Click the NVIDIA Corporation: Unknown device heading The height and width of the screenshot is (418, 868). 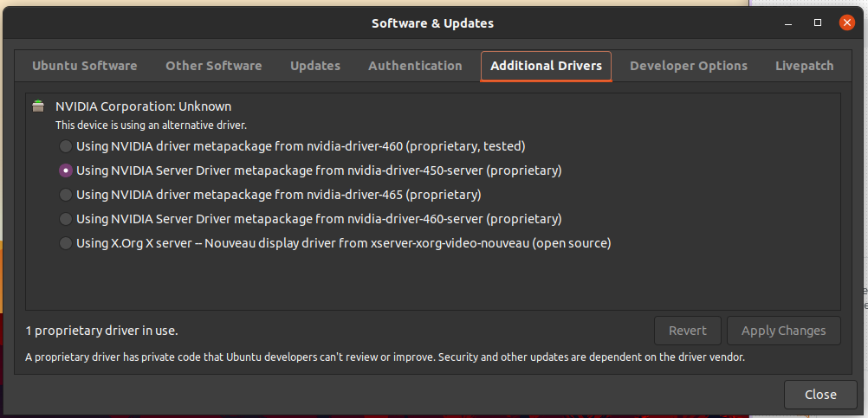[143, 106]
